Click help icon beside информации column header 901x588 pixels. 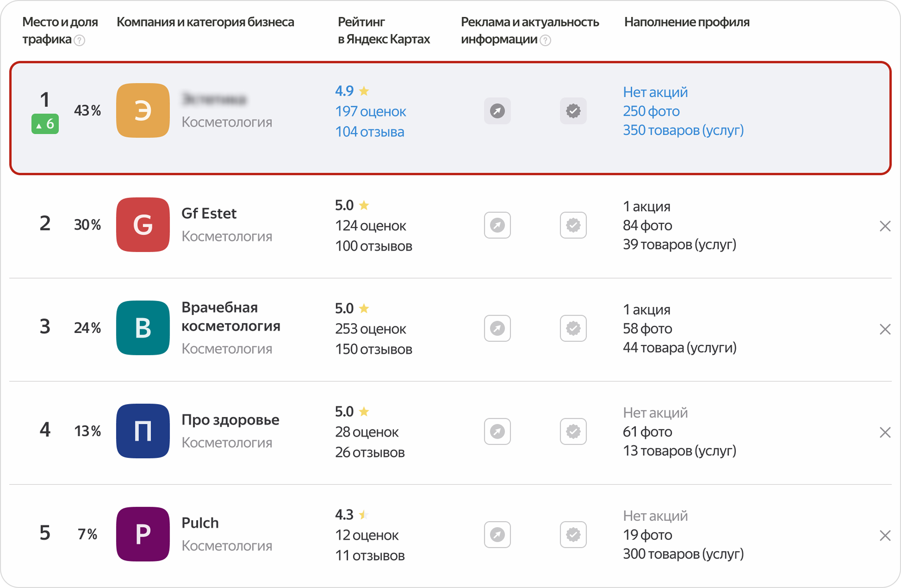click(545, 40)
